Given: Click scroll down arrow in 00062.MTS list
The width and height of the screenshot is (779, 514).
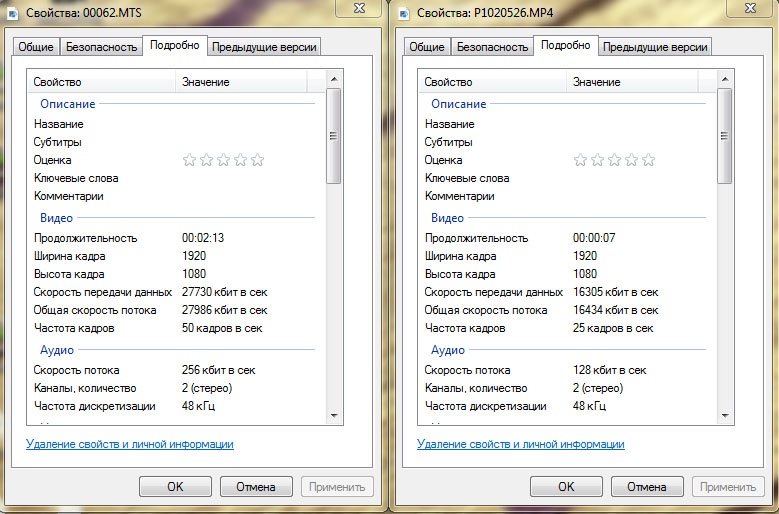Looking at the screenshot, I should (x=334, y=415).
